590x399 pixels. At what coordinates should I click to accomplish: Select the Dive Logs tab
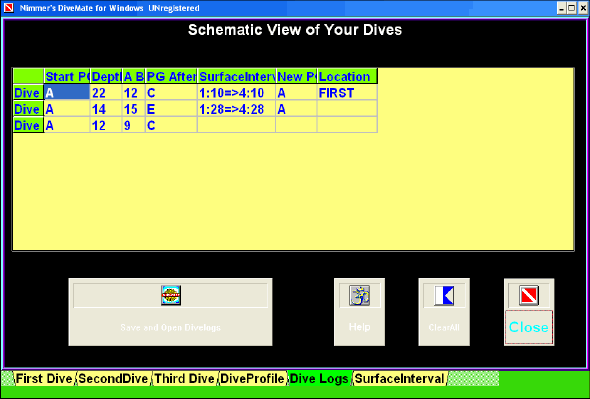(x=319, y=378)
